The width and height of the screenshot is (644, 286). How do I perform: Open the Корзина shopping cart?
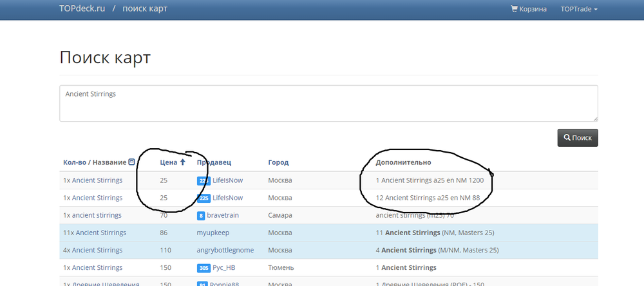(x=528, y=9)
